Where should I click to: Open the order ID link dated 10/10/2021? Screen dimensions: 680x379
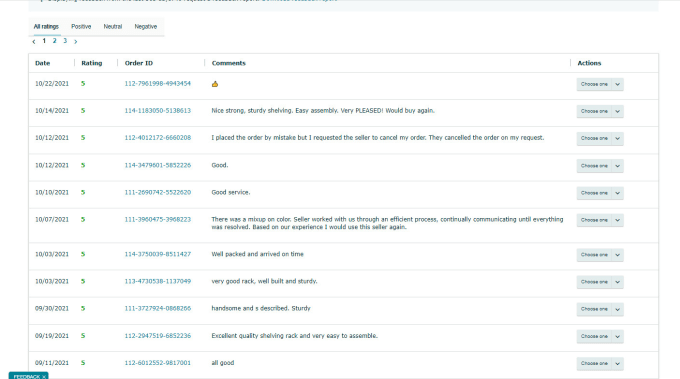(x=157, y=192)
